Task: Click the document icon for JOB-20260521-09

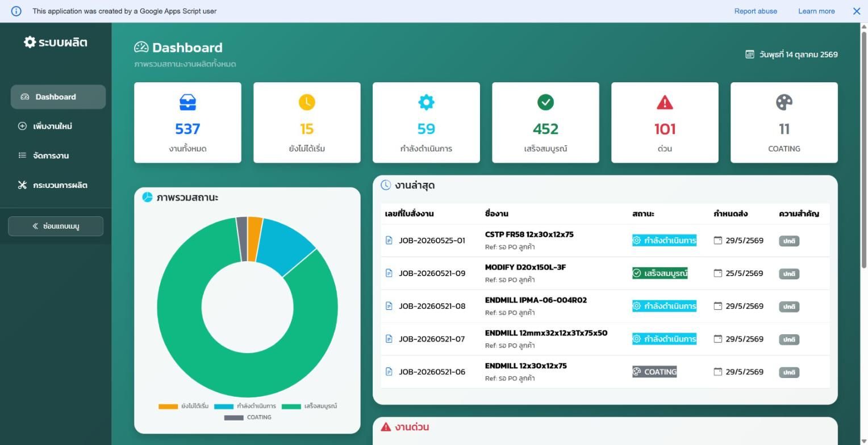Action: [389, 274]
